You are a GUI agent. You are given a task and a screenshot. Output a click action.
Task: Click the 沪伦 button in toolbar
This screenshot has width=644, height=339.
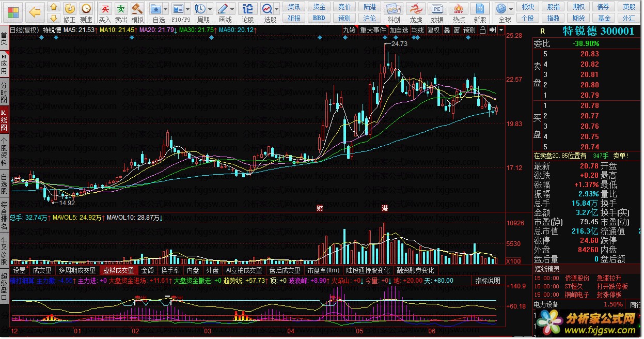point(370,18)
